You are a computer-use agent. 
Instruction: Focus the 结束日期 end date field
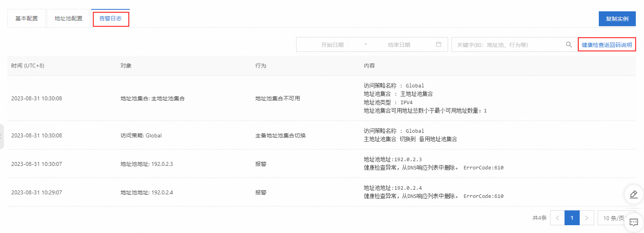tap(399, 45)
